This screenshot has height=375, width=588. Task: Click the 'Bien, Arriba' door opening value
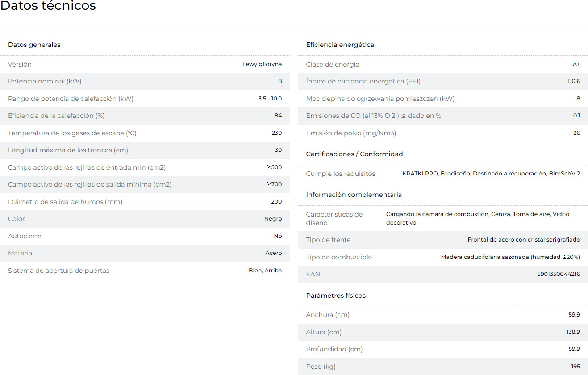(265, 271)
